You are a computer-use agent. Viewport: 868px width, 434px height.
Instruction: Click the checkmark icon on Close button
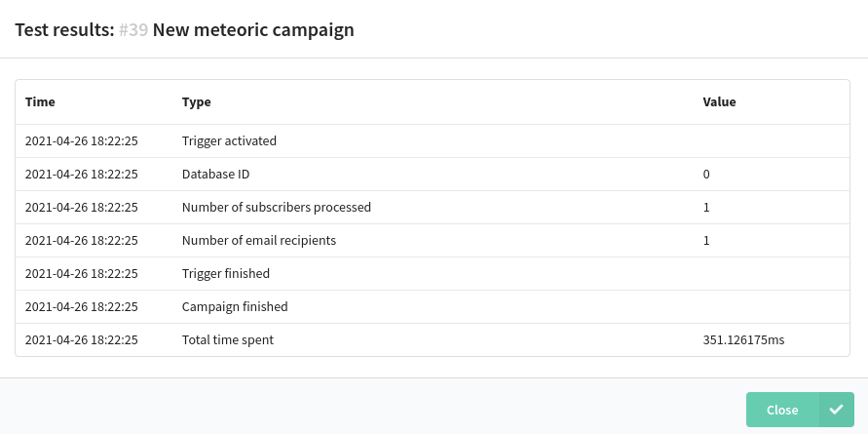836,410
